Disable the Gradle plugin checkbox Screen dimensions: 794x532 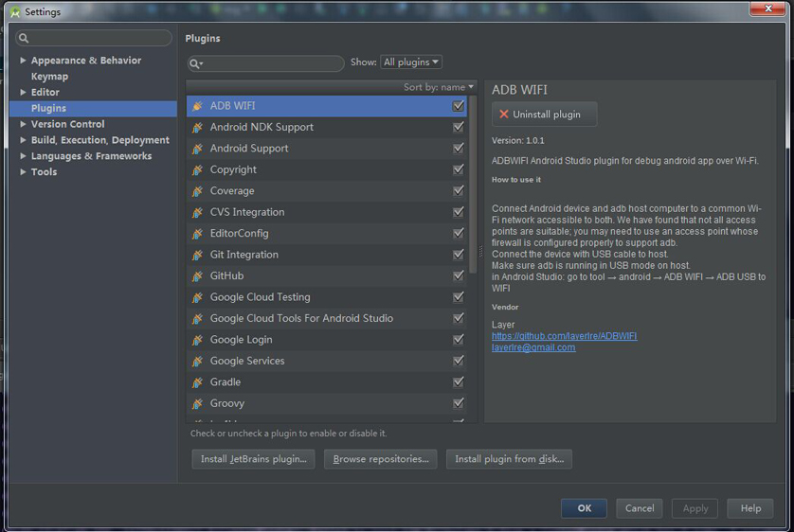(x=459, y=381)
